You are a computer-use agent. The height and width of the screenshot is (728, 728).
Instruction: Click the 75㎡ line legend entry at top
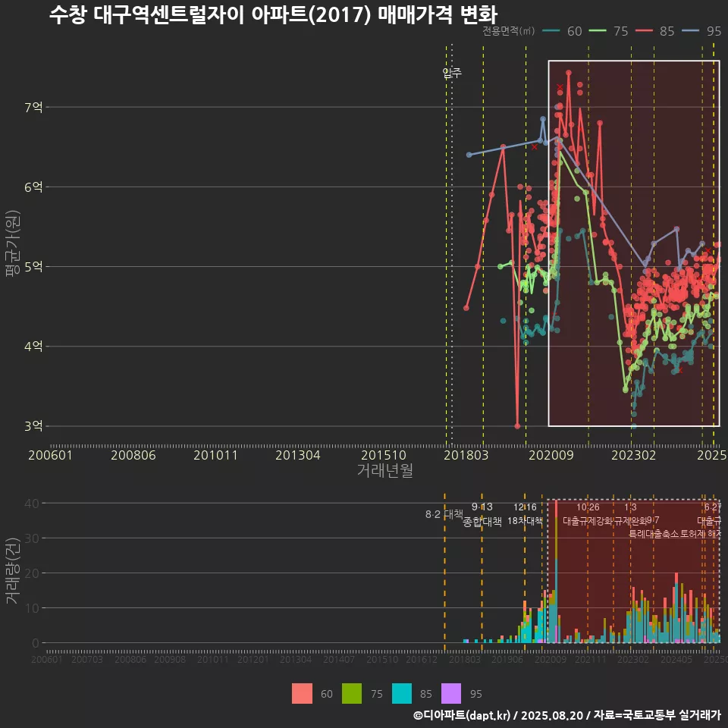(x=609, y=31)
